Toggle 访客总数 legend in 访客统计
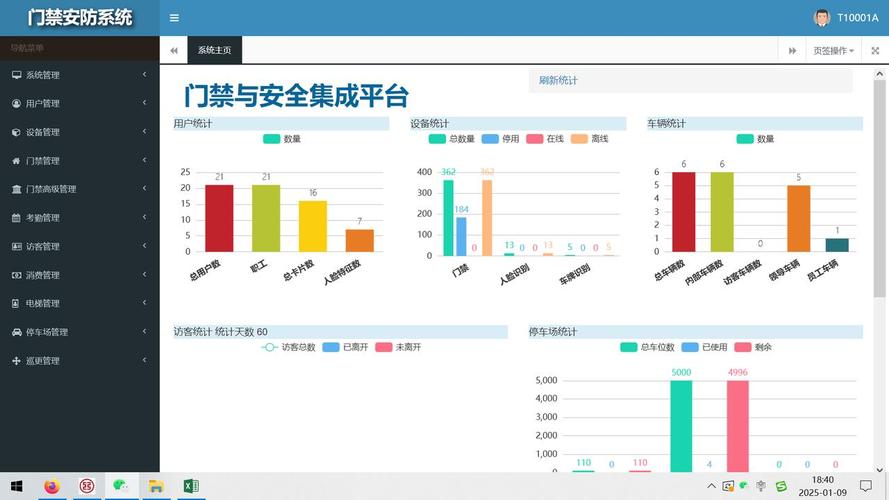The width and height of the screenshot is (889, 500). point(288,347)
